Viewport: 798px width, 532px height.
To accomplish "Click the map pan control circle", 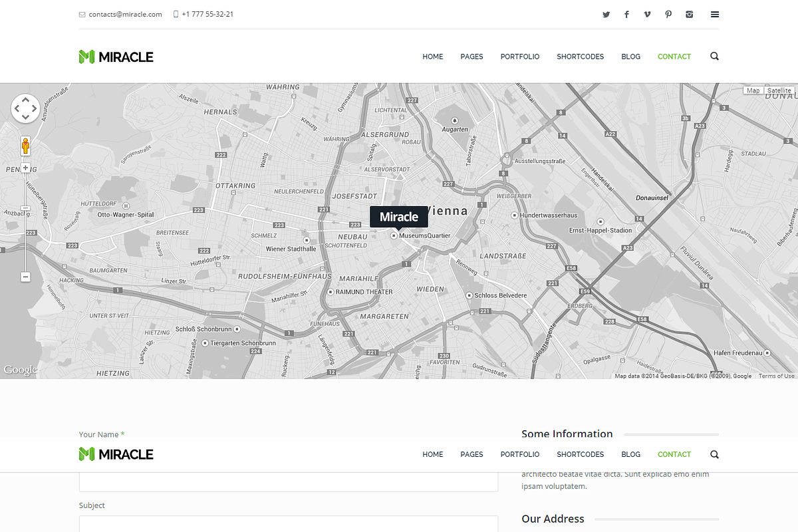I will click(25, 108).
